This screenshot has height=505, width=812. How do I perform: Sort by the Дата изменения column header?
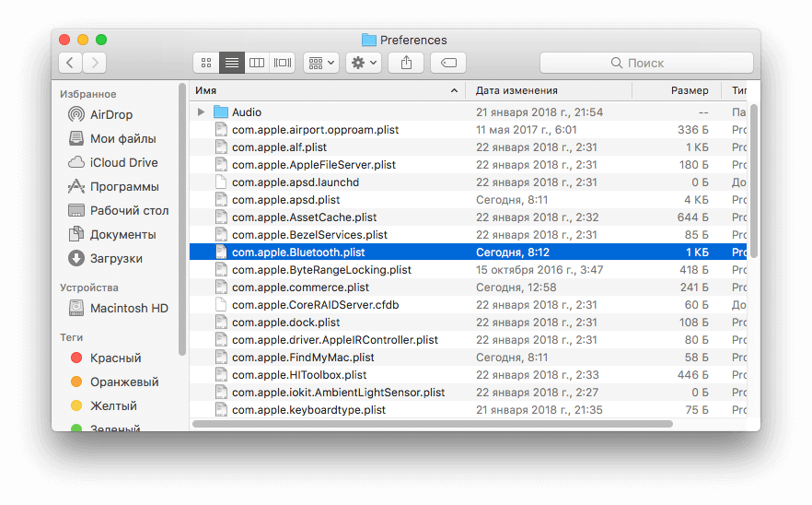coord(548,90)
